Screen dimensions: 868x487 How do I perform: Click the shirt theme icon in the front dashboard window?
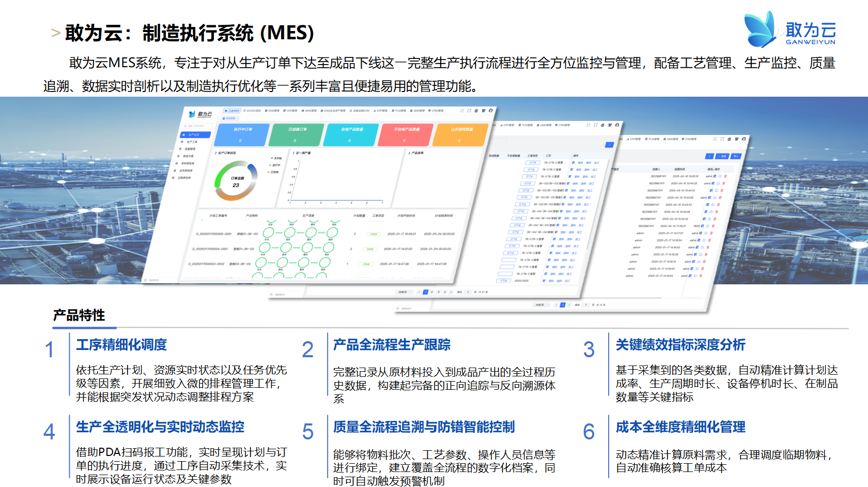[x=484, y=111]
